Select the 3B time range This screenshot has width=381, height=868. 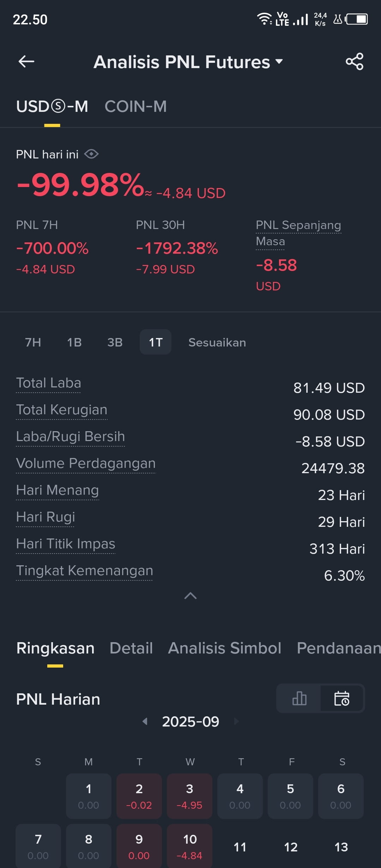[115, 342]
